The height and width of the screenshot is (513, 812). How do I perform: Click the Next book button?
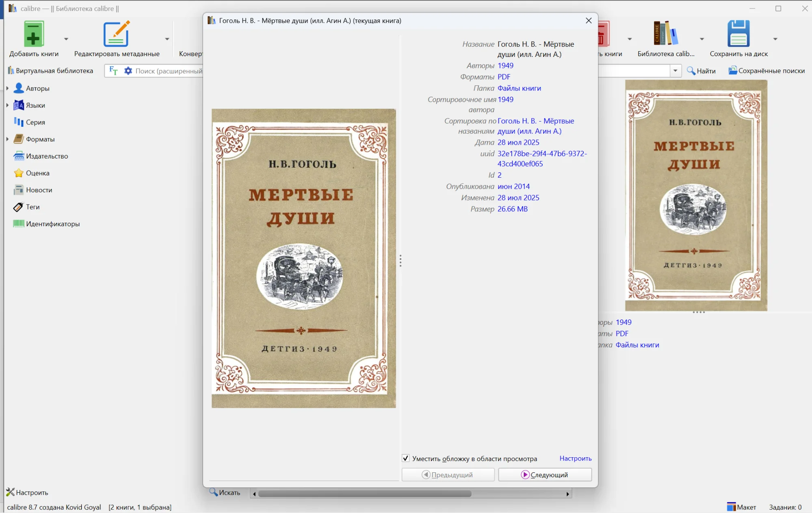[x=545, y=474]
